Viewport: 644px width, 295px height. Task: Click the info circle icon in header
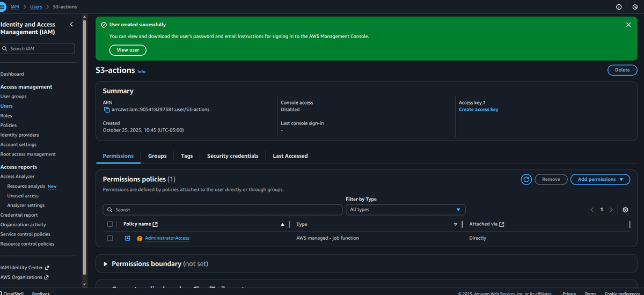click(619, 7)
